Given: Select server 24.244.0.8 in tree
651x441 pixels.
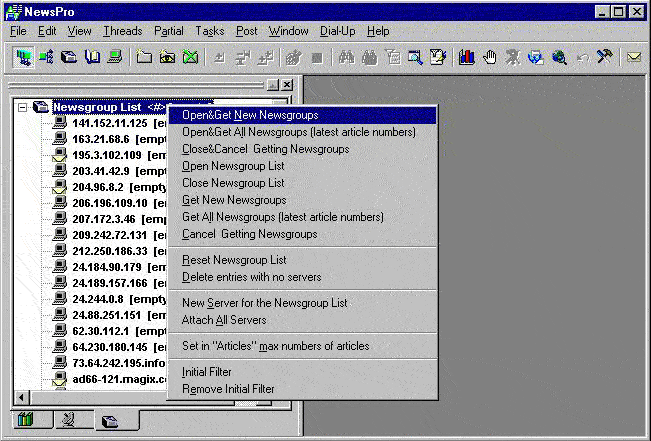Looking at the screenshot, I should 110,299.
